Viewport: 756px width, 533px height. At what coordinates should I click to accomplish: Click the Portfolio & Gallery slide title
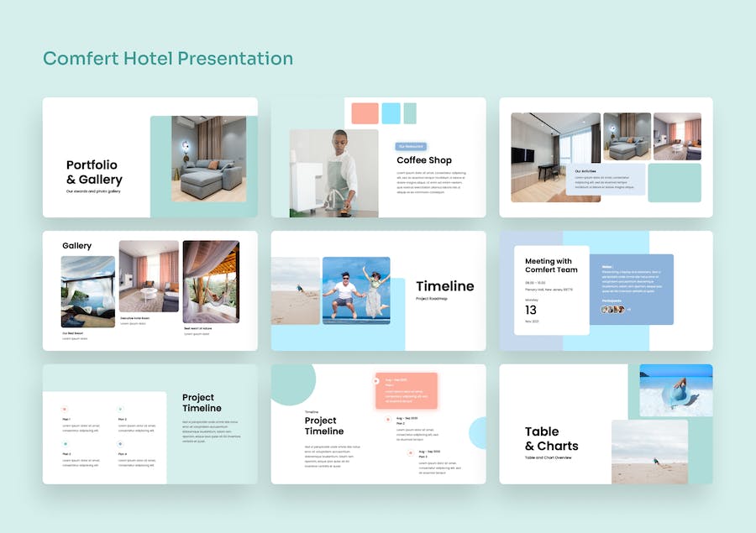(x=94, y=172)
